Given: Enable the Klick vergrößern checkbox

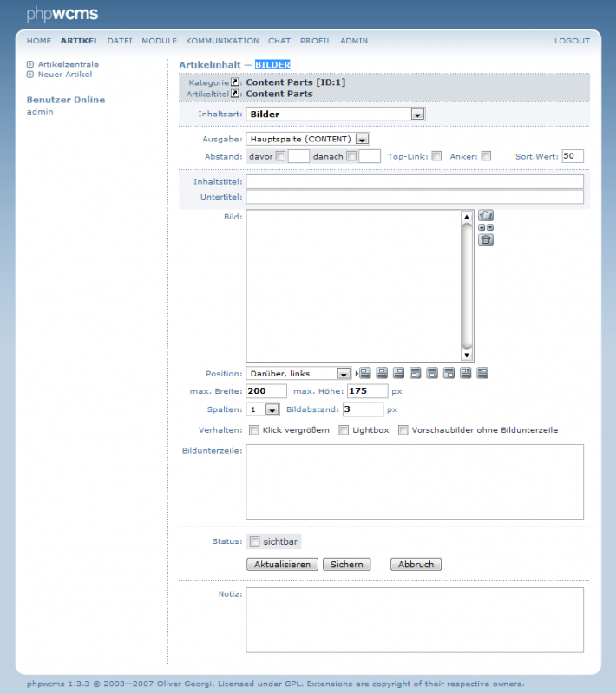Looking at the screenshot, I should click(254, 430).
